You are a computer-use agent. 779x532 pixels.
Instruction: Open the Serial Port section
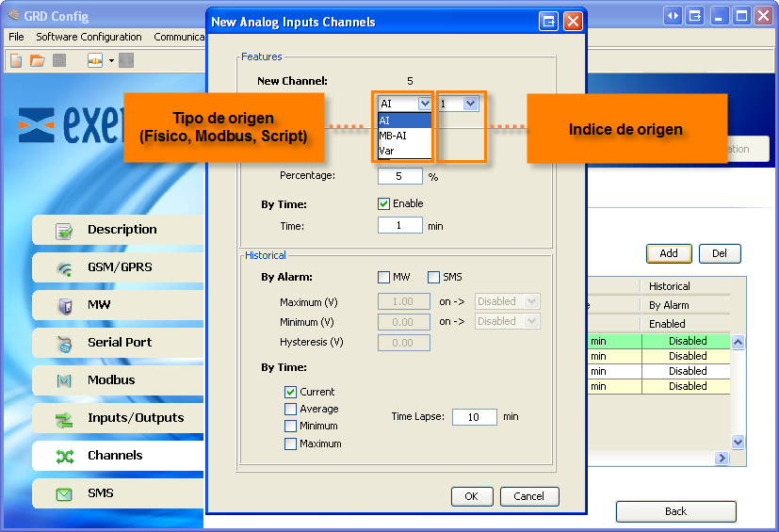click(x=118, y=343)
